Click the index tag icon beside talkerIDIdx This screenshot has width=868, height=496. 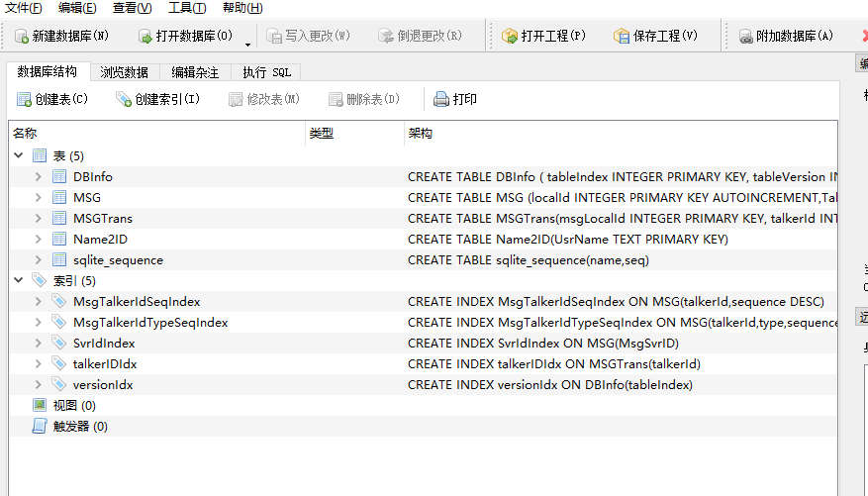click(58, 363)
